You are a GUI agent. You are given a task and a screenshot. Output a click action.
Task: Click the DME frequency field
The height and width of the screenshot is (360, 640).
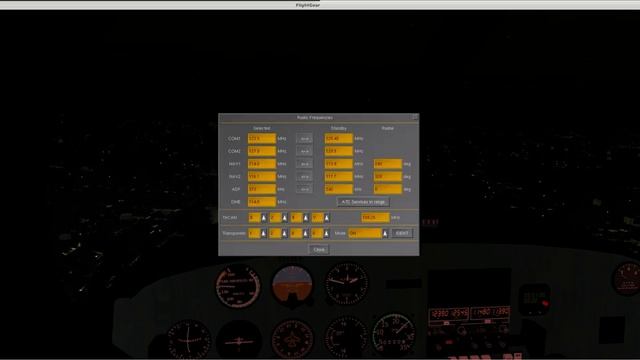point(262,202)
